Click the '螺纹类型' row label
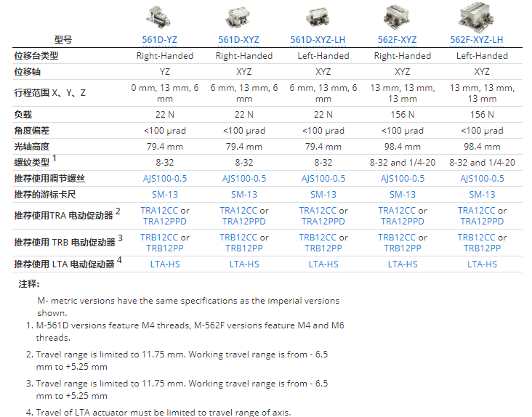This screenshot has height=417, width=532. [31, 163]
